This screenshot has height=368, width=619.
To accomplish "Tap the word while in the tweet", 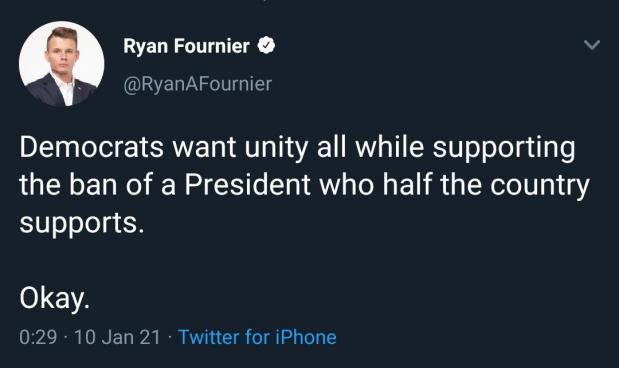I will pos(390,147).
